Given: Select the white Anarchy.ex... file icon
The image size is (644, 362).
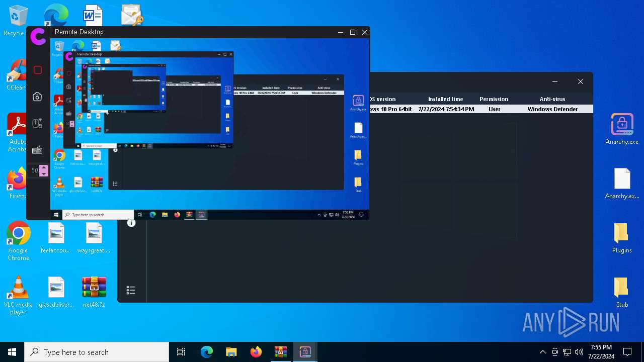Looking at the screenshot, I should 622,184.
